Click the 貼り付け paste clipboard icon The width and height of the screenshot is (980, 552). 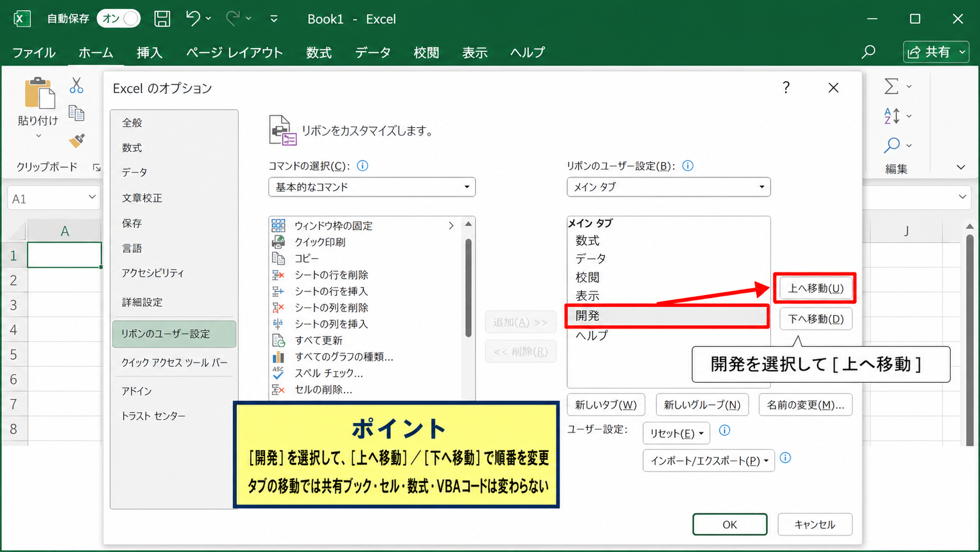click(x=39, y=94)
